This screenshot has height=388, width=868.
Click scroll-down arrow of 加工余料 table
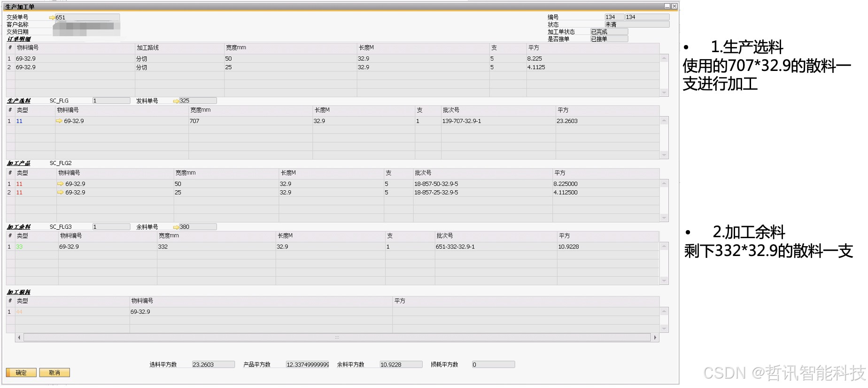[x=664, y=281]
